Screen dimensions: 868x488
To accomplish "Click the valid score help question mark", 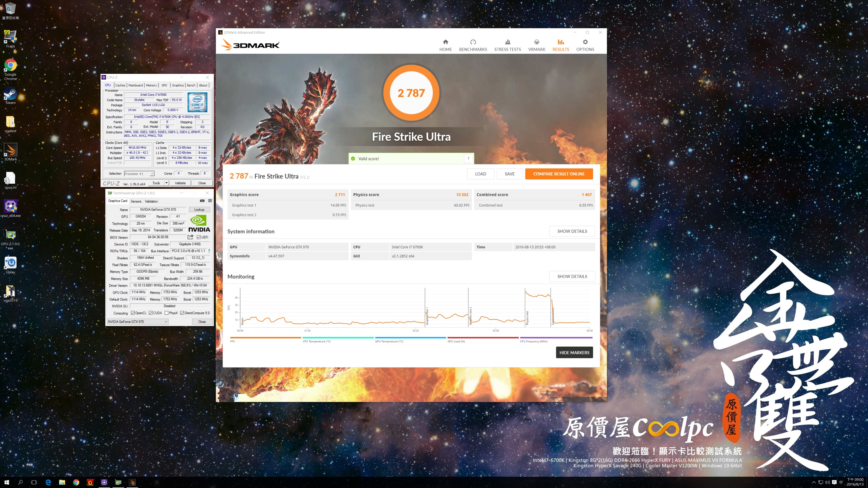I will point(468,159).
